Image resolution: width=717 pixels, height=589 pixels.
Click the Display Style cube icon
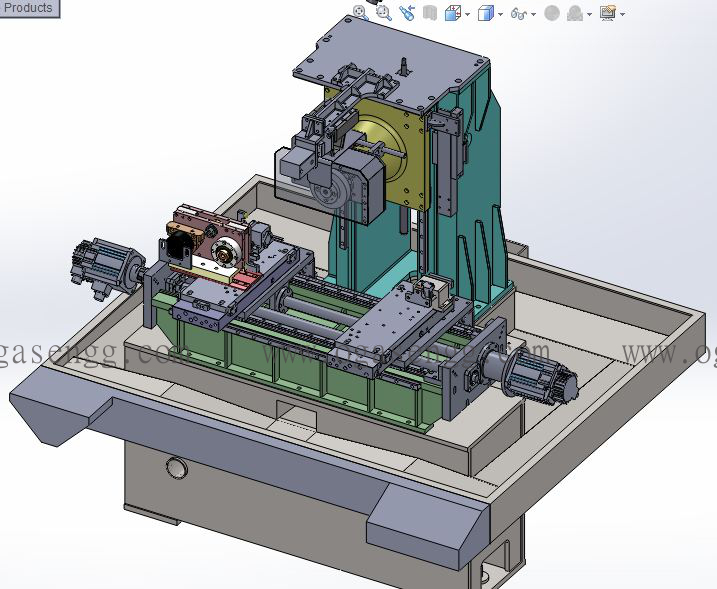tap(485, 13)
